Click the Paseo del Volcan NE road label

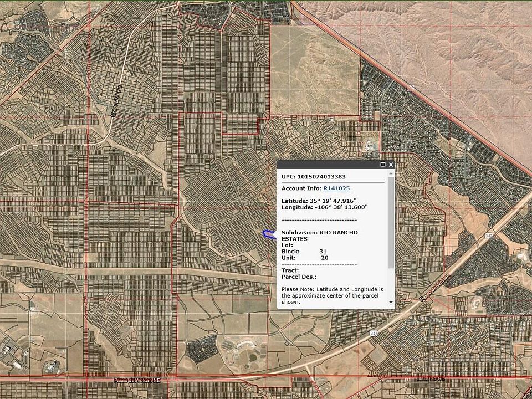point(136,380)
